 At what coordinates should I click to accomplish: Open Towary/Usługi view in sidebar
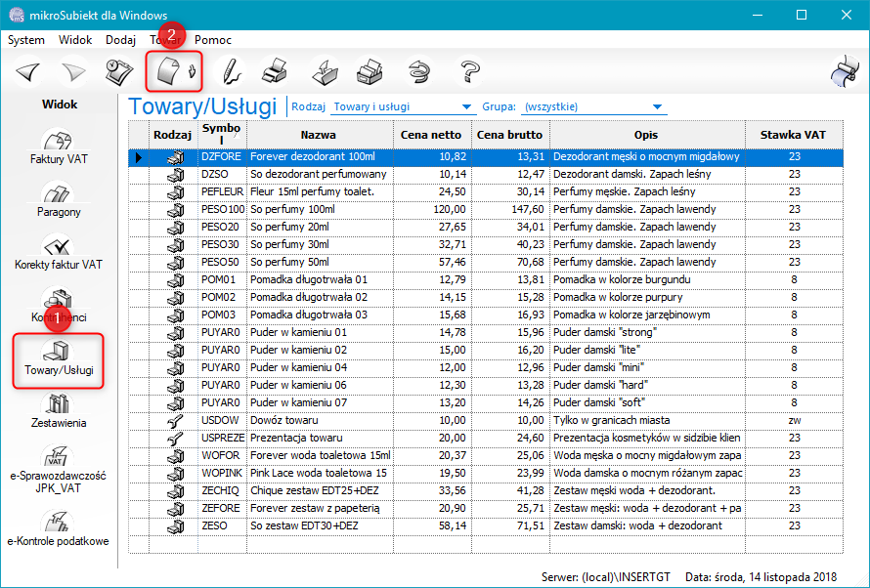(59, 360)
